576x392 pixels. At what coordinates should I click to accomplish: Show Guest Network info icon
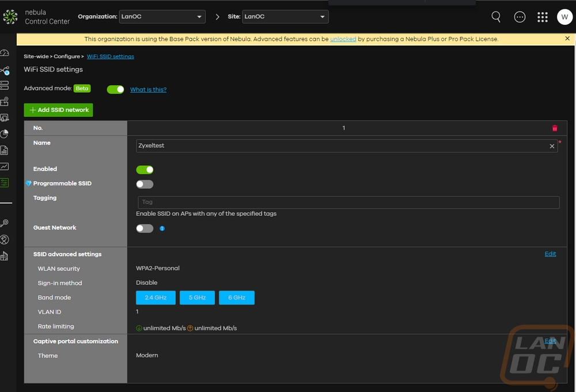(162, 229)
